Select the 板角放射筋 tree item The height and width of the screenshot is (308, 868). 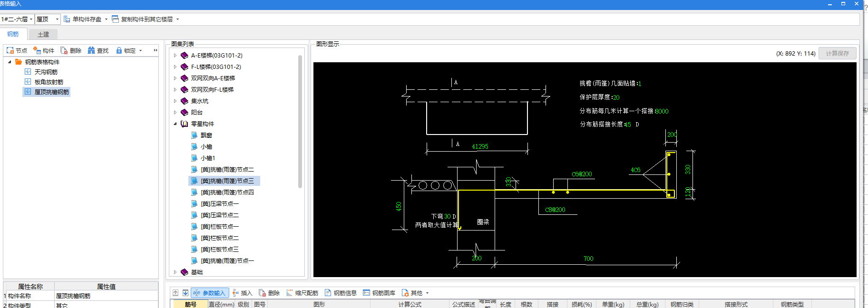[x=49, y=82]
